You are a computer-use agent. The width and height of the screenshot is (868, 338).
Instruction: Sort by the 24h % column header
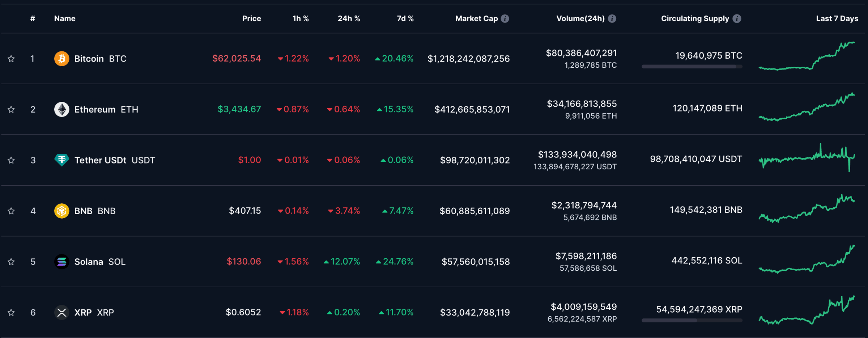coord(349,18)
